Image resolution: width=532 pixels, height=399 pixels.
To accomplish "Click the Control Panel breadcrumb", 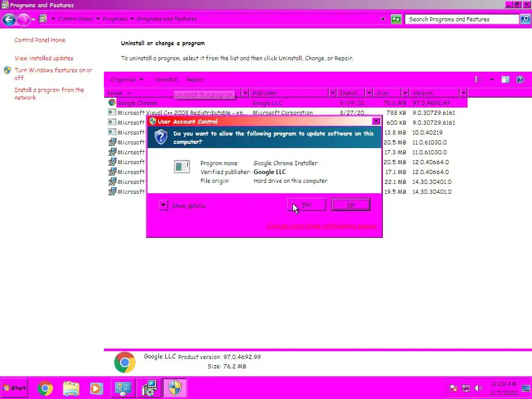I will tap(75, 19).
